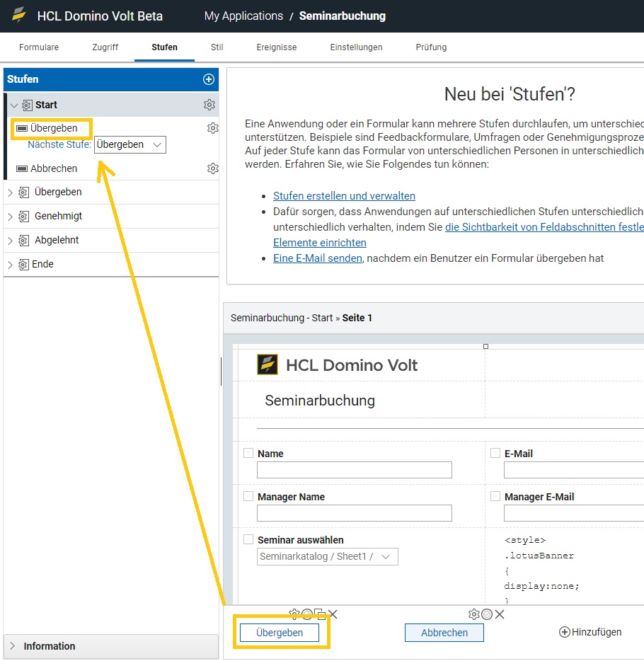Click the Übergeben button in the form footer
644x661 pixels.
click(x=280, y=633)
